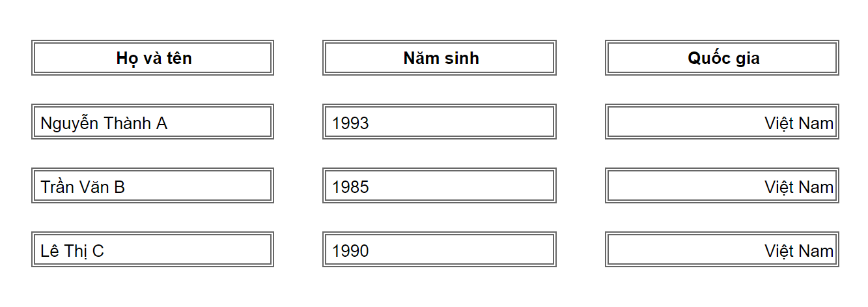The image size is (868, 307).
Task: Click the birth year 1990 cell
Action: click(x=440, y=250)
